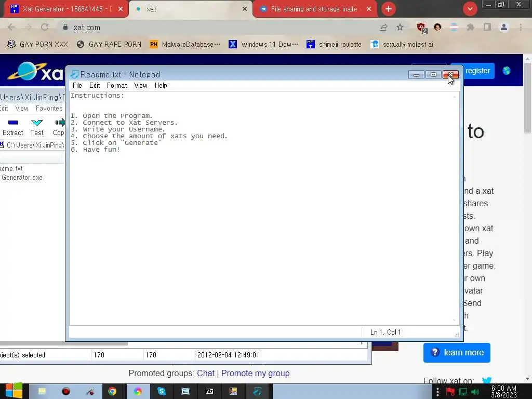Open the Windows Start button

(14, 391)
